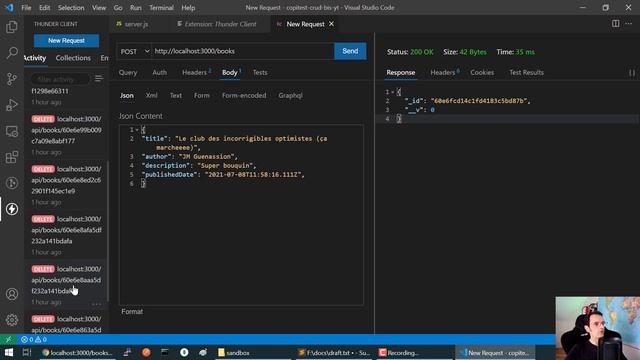The width and height of the screenshot is (640, 360).
Task: Open errors and warnings status indicator
Action: (x=34, y=339)
